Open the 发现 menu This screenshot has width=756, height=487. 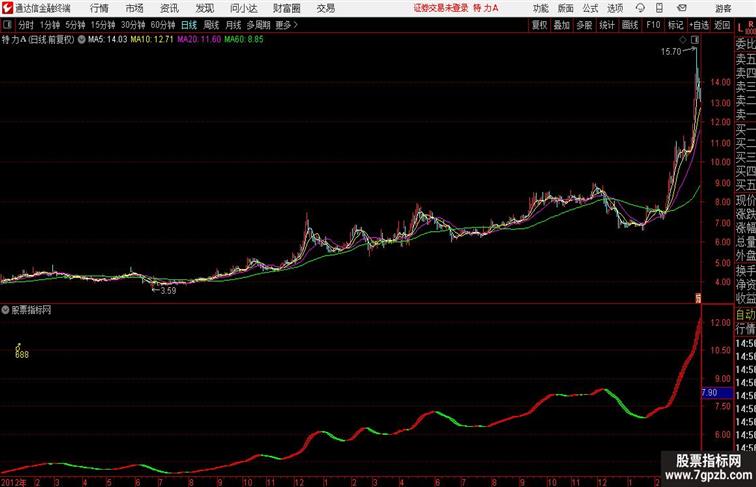coord(204,8)
